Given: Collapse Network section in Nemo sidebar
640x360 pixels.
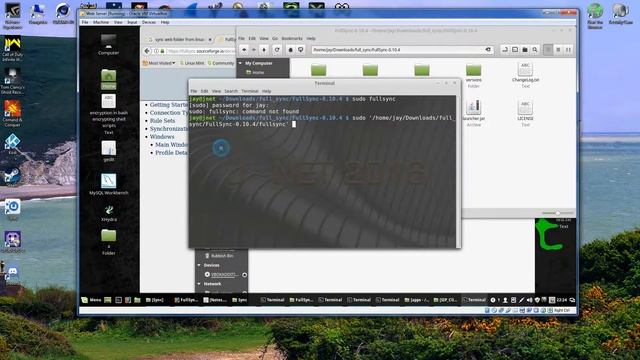Looking at the screenshot, I should [x=199, y=284].
